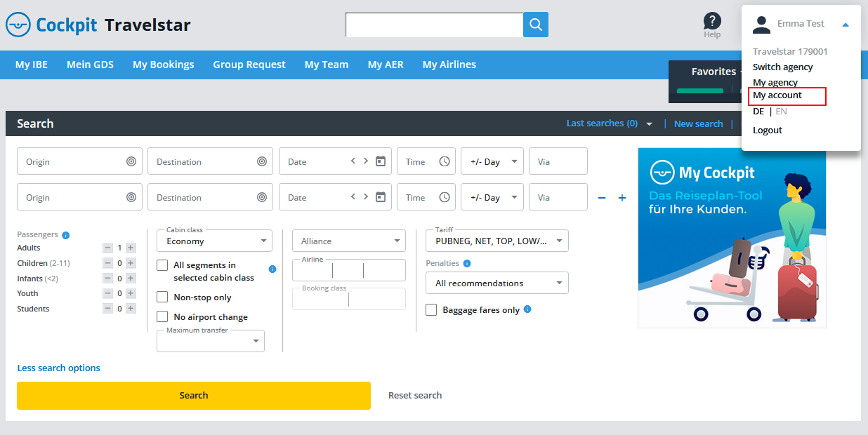Image resolution: width=868 pixels, height=435 pixels.
Task: Go to My Bookings
Action: [x=164, y=65]
